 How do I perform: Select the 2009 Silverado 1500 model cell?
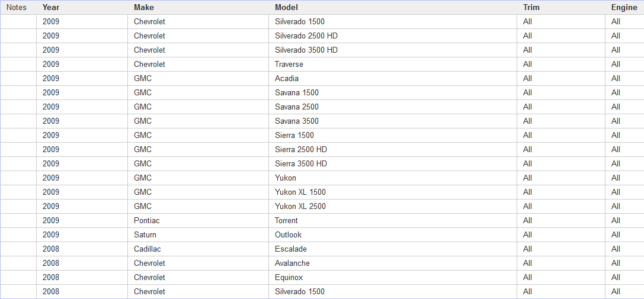click(x=393, y=22)
